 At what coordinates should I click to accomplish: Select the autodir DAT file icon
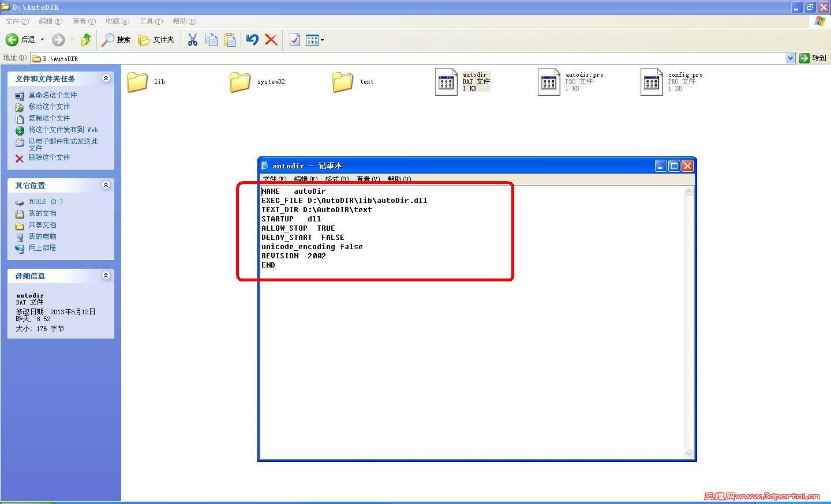point(446,82)
